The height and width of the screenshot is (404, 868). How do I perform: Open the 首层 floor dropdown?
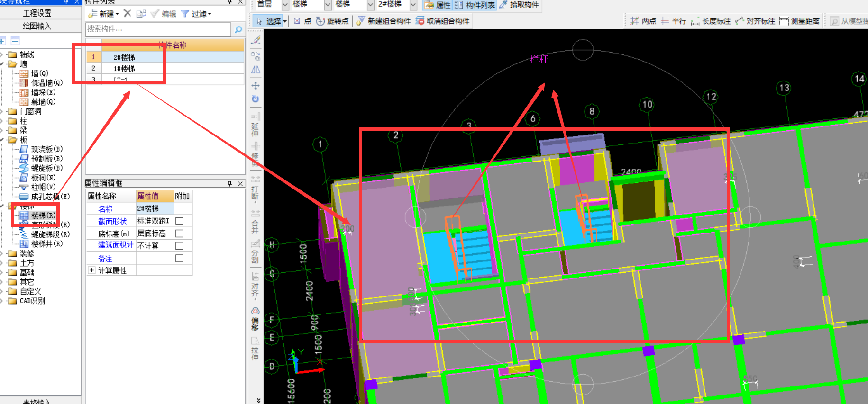285,5
